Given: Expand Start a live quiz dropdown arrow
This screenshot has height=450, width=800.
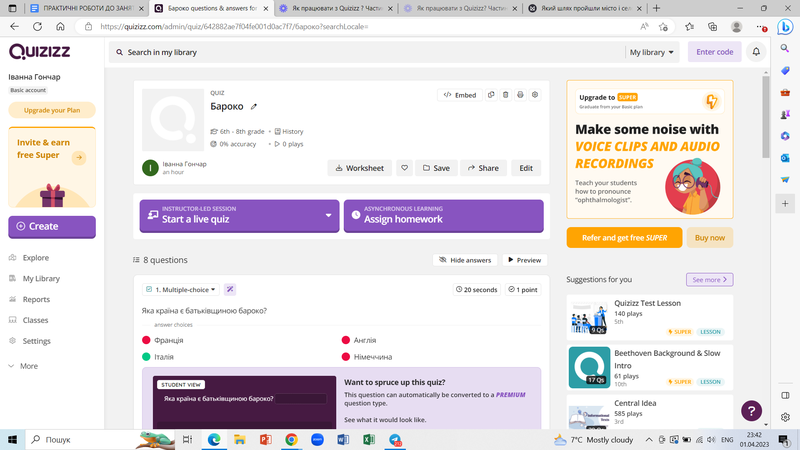Looking at the screenshot, I should pos(328,215).
